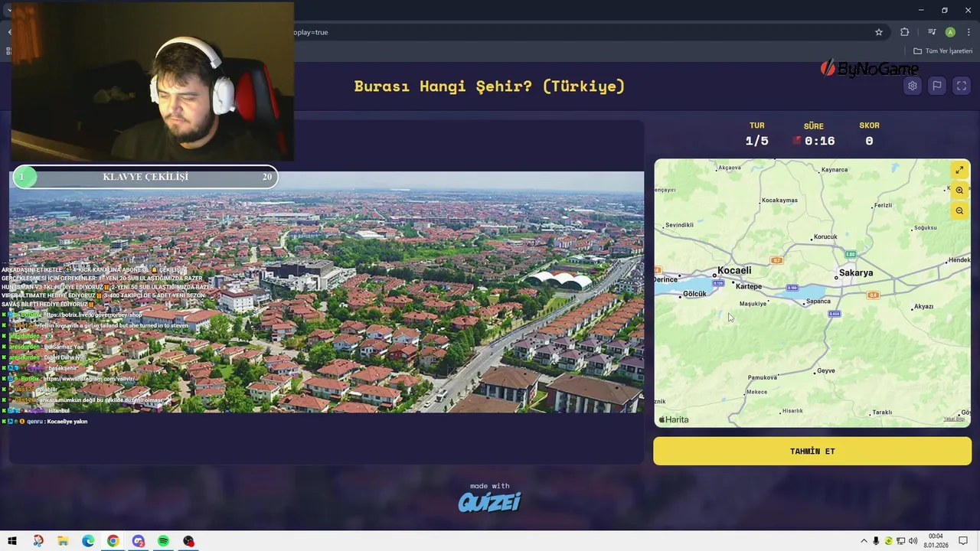The width and height of the screenshot is (980, 551).
Task: Click the O-4 highway shield on map
Action: (873, 295)
